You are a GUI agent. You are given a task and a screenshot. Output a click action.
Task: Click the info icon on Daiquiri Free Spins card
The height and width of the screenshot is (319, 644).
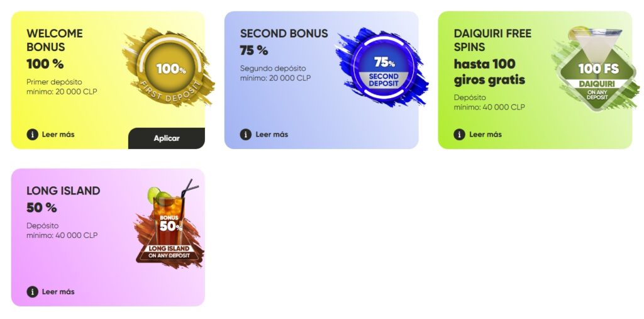pos(460,135)
